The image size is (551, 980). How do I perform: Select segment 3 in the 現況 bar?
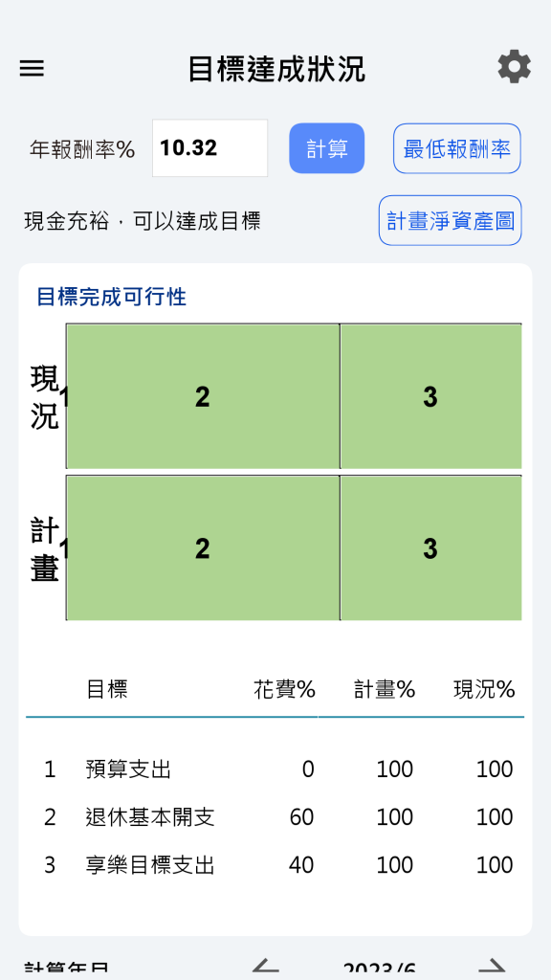pos(431,396)
